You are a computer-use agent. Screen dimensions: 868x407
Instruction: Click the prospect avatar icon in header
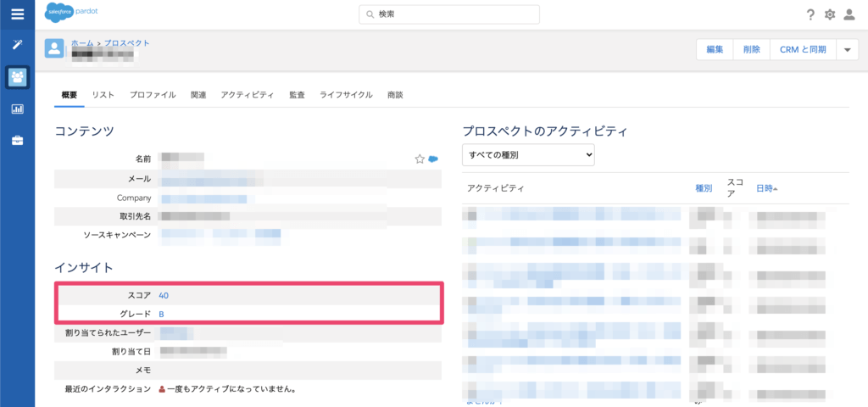(x=54, y=48)
